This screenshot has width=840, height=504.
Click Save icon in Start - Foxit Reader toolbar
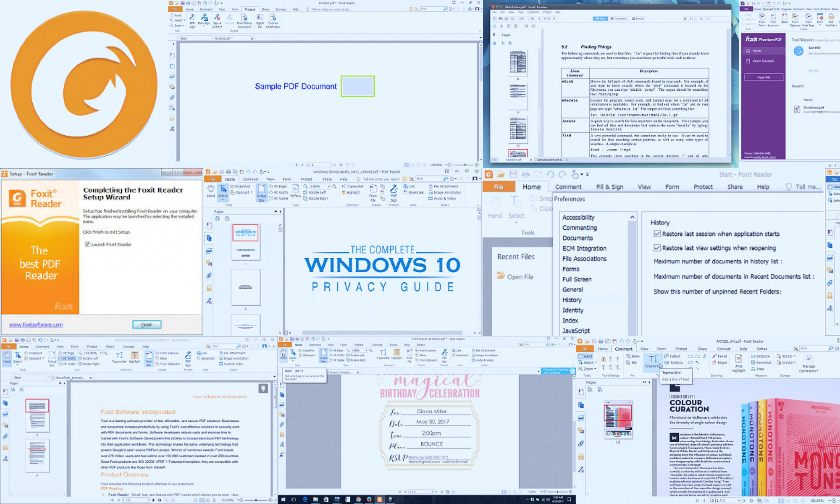tap(513, 174)
